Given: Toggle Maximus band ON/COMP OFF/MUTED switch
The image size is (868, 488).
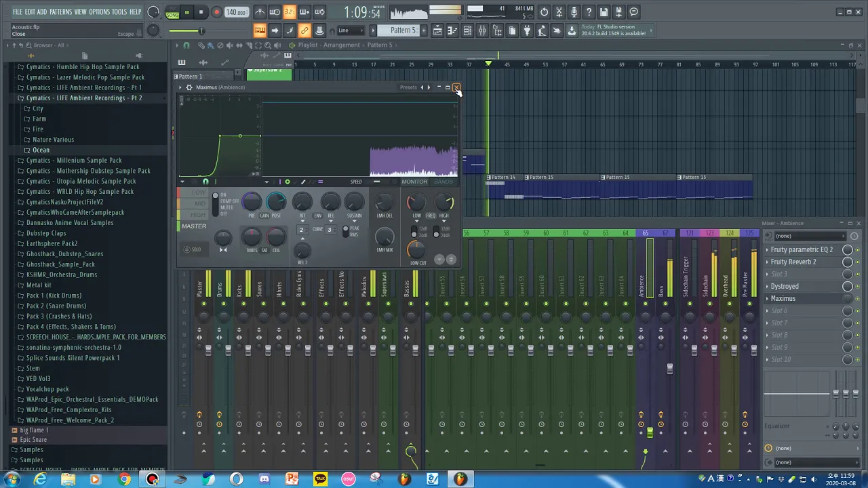Looking at the screenshot, I should click(216, 203).
